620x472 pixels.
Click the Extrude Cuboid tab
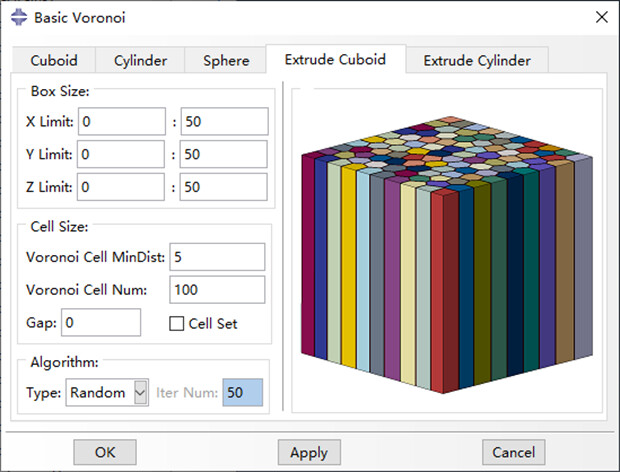pos(335,59)
